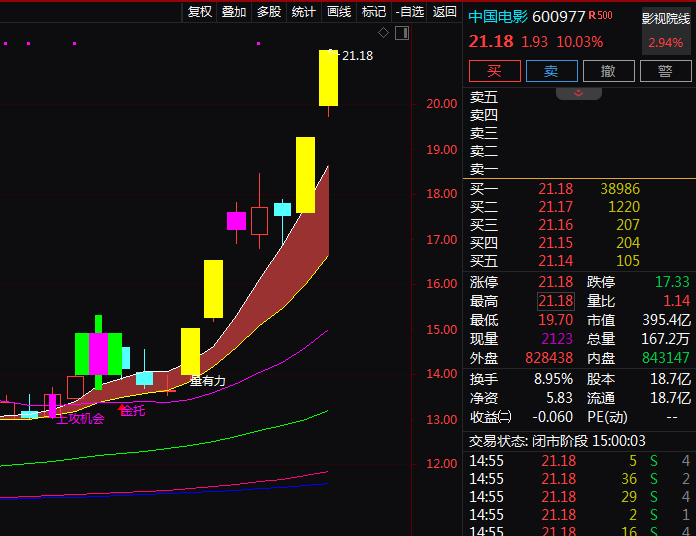Click the 净资 value 5.83

click(x=559, y=398)
